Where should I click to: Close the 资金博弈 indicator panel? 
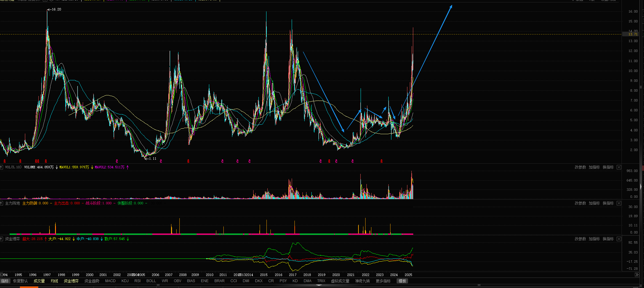click(619, 239)
